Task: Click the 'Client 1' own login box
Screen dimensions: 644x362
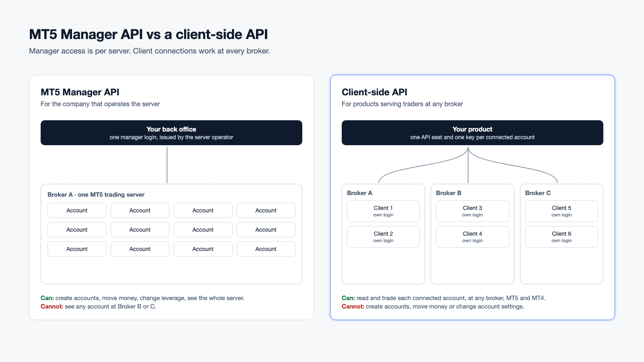Action: click(x=383, y=211)
